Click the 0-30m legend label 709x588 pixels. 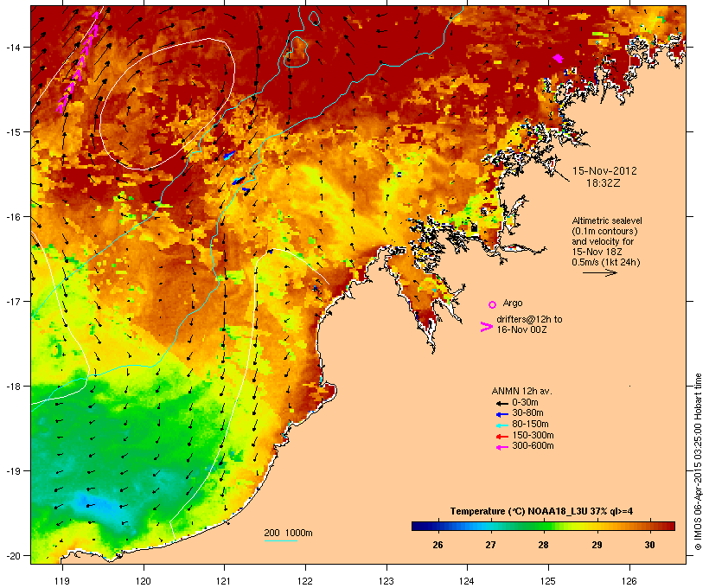coord(525,403)
